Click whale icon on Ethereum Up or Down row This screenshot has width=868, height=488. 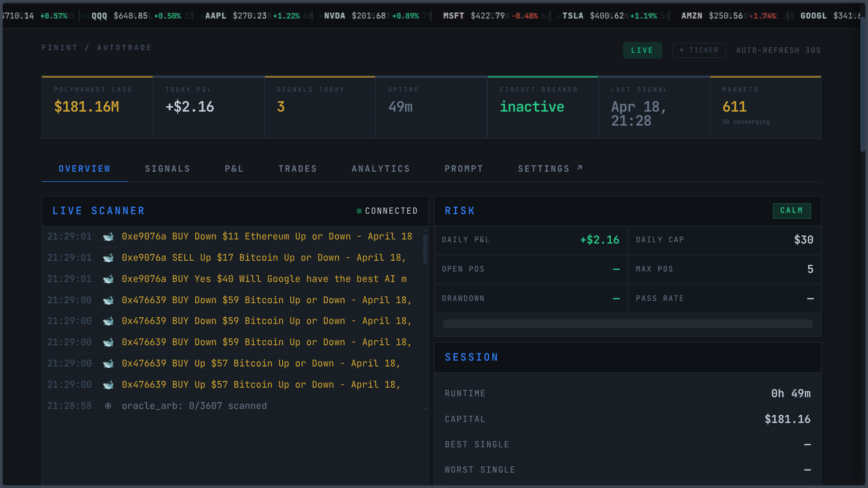pos(108,237)
